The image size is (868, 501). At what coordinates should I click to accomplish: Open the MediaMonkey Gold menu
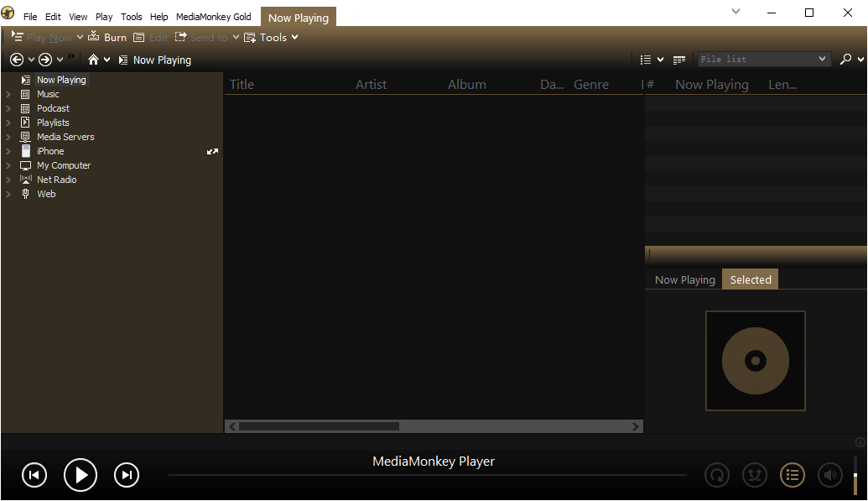coord(214,17)
